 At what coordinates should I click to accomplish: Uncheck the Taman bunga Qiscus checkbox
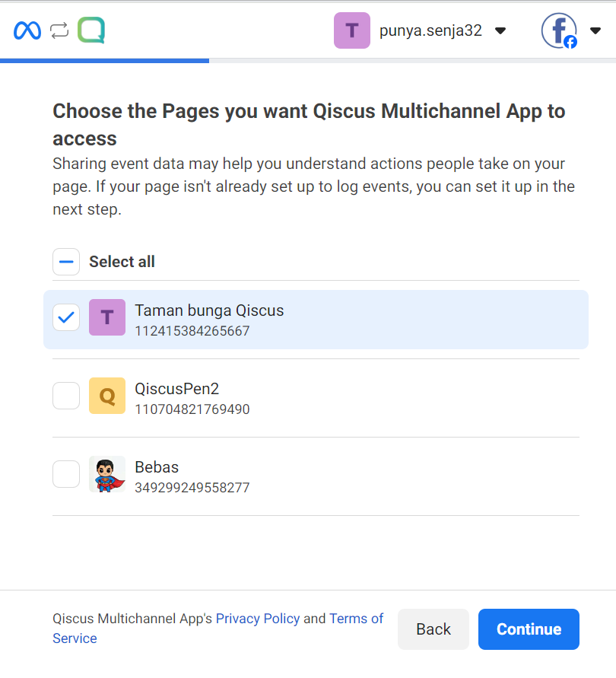click(66, 317)
